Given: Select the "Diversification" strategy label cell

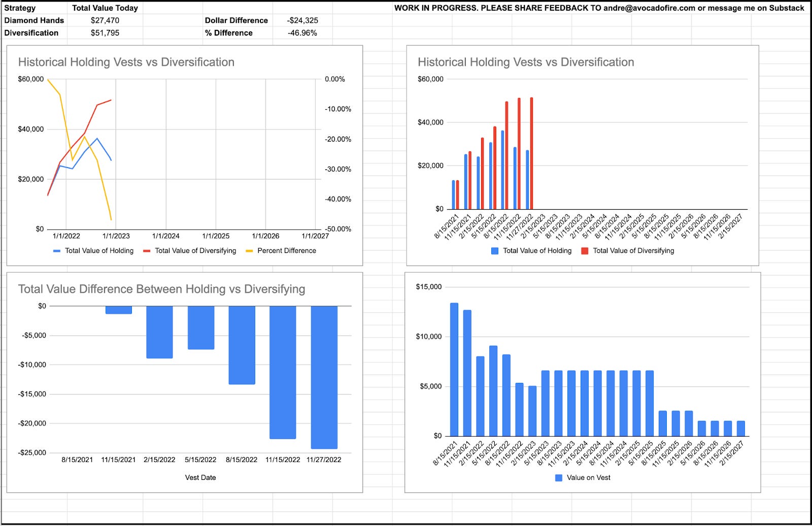Looking at the screenshot, I should click(32, 33).
